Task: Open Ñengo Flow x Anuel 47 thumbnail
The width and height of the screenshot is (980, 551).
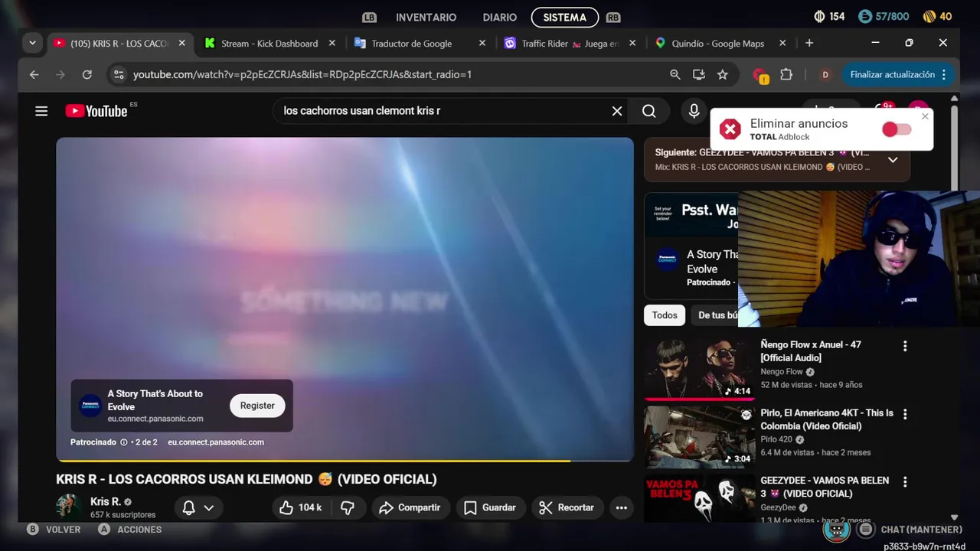Action: tap(700, 369)
